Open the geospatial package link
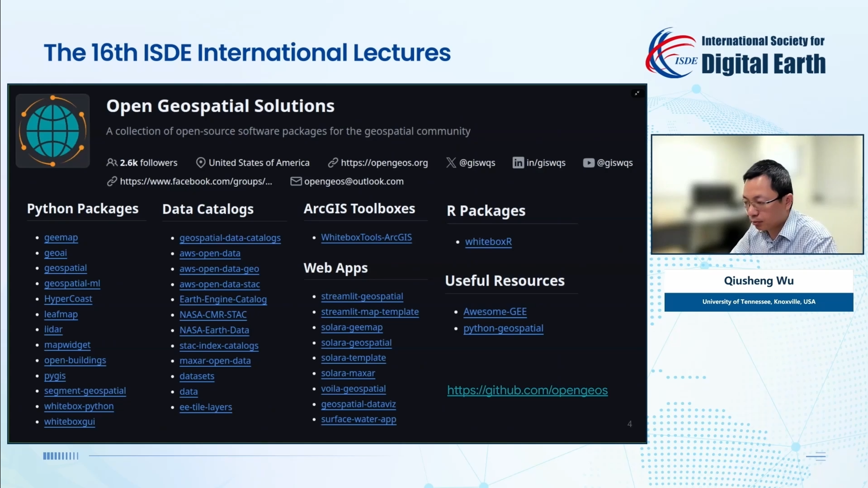This screenshot has width=868, height=488. click(66, 268)
